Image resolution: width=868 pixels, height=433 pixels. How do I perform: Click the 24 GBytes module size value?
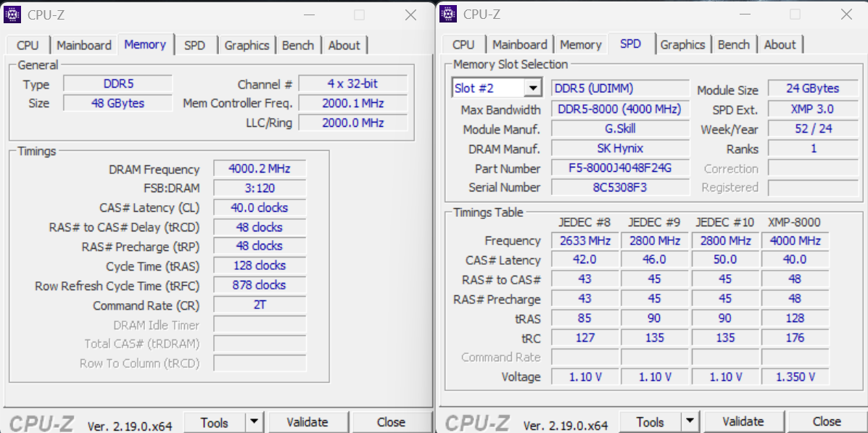pyautogui.click(x=813, y=88)
